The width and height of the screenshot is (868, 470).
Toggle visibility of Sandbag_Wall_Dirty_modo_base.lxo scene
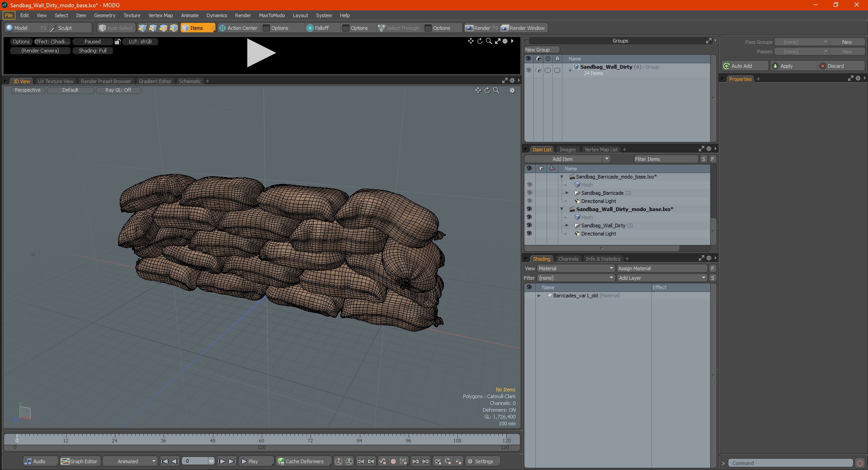pyautogui.click(x=529, y=209)
